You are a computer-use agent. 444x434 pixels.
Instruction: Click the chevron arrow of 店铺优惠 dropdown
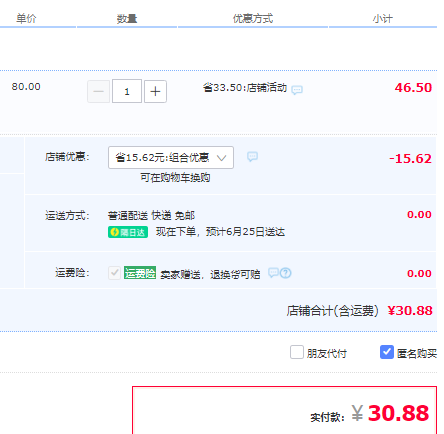click(221, 158)
